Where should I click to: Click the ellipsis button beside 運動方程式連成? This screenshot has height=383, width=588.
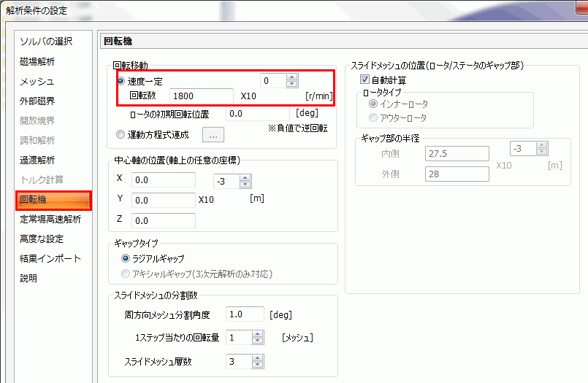point(213,134)
